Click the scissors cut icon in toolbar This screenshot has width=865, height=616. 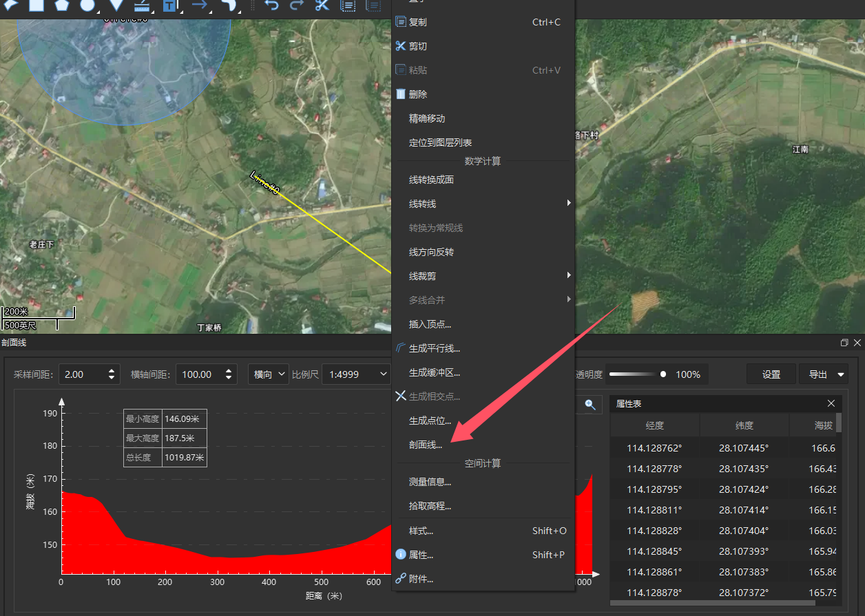click(322, 6)
